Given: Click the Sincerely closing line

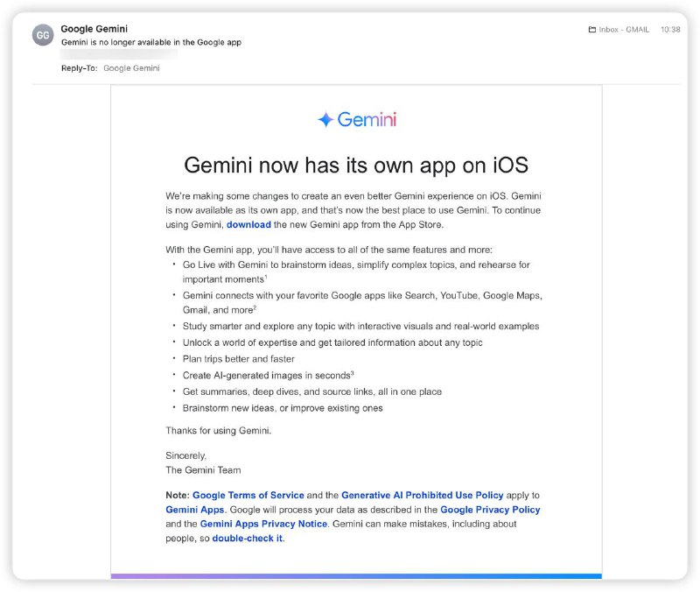Looking at the screenshot, I should tap(185, 455).
